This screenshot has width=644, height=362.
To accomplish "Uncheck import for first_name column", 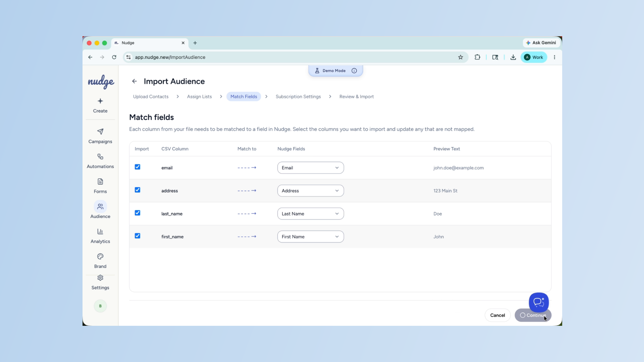I will tap(138, 236).
